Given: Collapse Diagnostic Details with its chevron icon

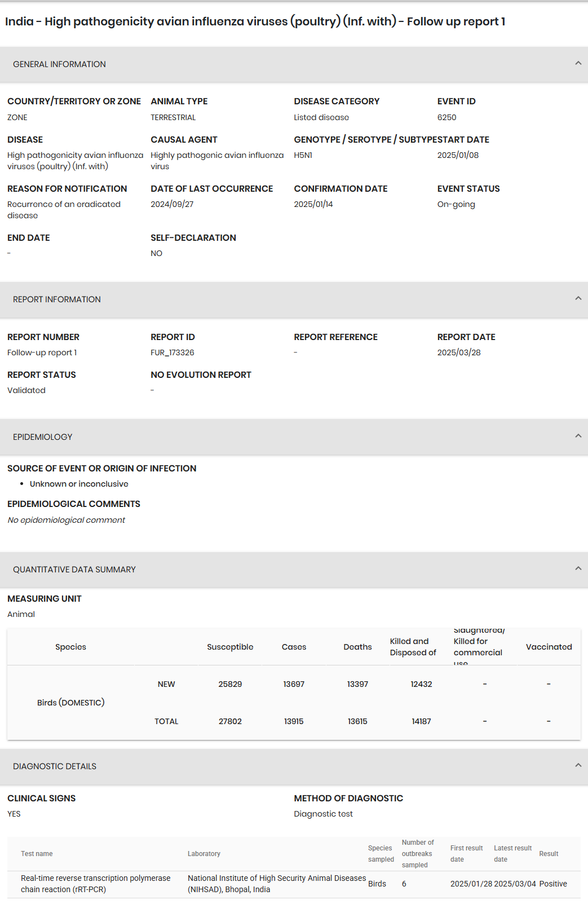Looking at the screenshot, I should click(578, 766).
